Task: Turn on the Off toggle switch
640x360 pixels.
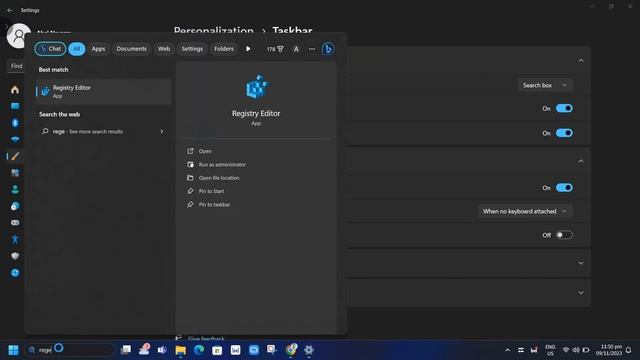Action: [564, 235]
